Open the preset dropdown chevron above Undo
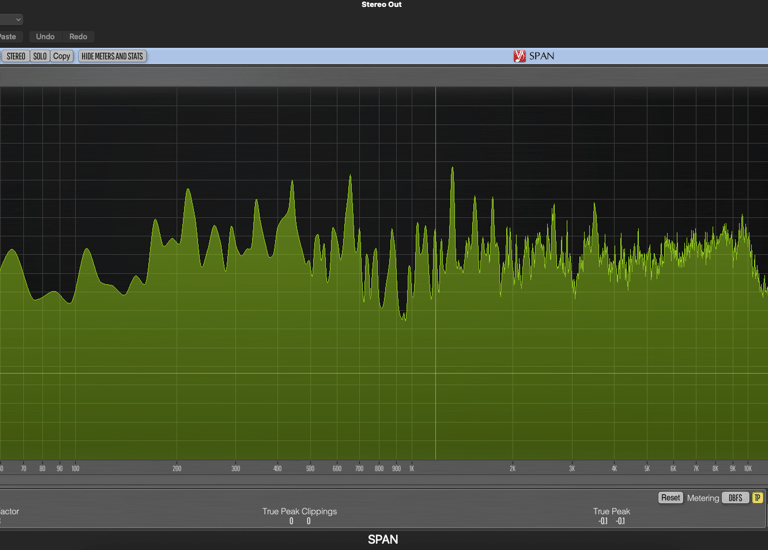The image size is (768, 550). (x=18, y=20)
